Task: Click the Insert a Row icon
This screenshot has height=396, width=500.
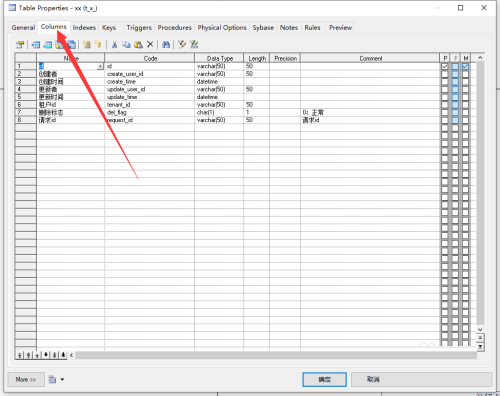Action: tap(36, 44)
